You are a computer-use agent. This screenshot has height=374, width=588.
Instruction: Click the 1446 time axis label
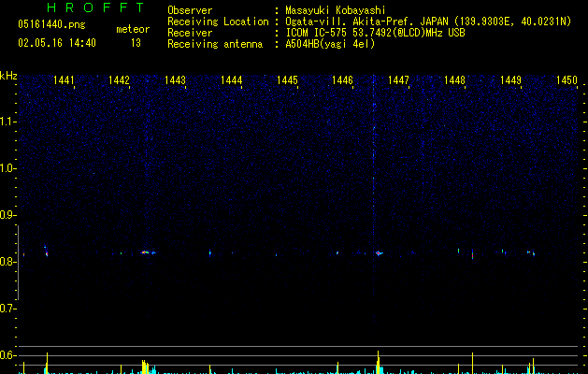[343, 80]
